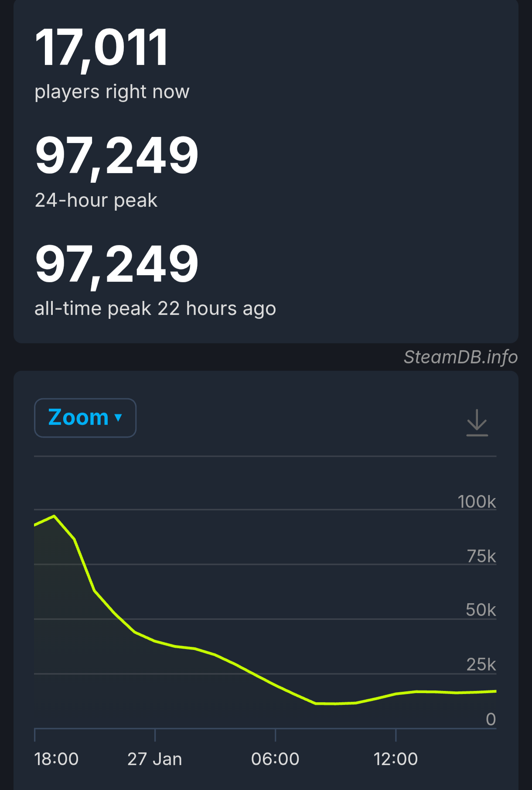
Task: Click the SteamDB.info watermark link
Action: tap(460, 357)
